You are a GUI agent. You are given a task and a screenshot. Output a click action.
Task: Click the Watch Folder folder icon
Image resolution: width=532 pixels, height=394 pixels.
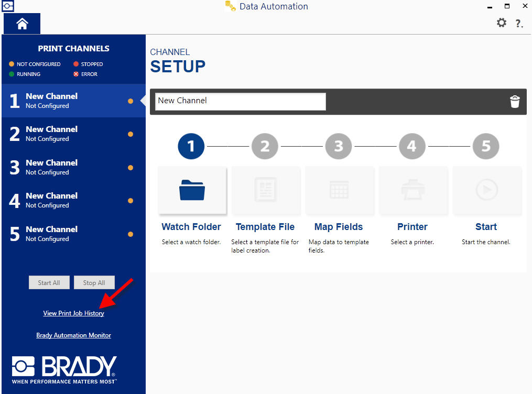pos(192,190)
